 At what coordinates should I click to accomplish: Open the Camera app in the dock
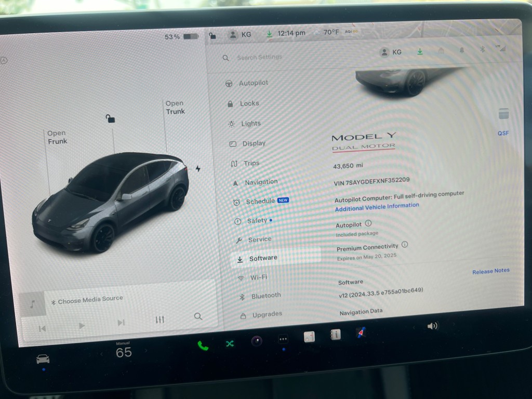257,341
